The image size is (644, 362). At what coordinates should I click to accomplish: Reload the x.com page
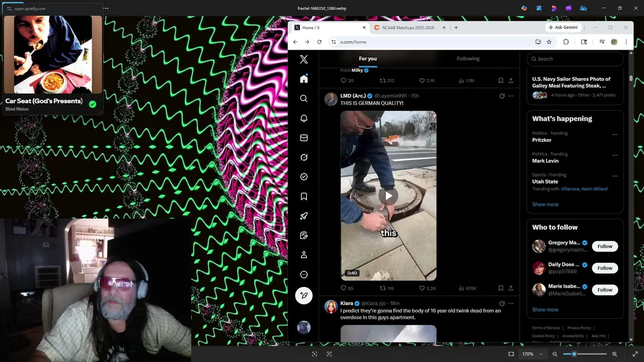tap(319, 42)
